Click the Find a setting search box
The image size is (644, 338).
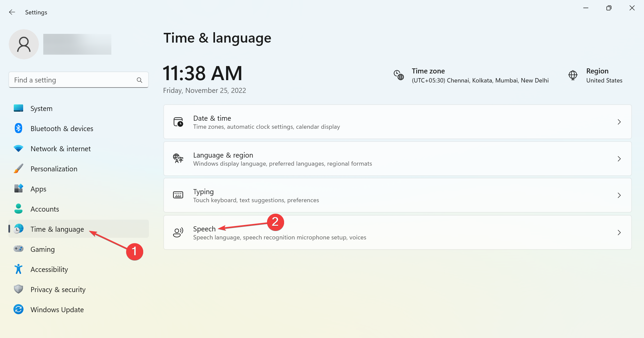pyautogui.click(x=78, y=80)
